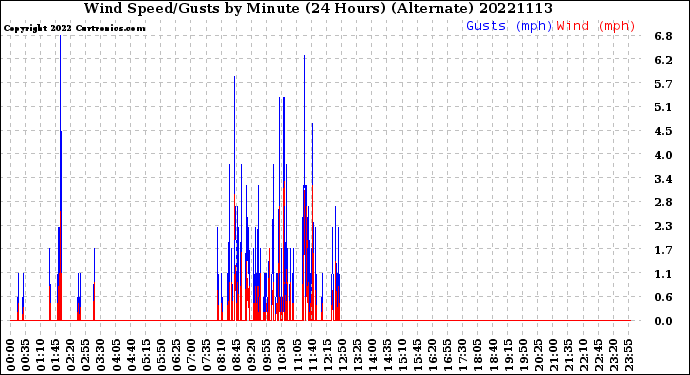Click the 5.1 y-axis value

click(x=664, y=107)
